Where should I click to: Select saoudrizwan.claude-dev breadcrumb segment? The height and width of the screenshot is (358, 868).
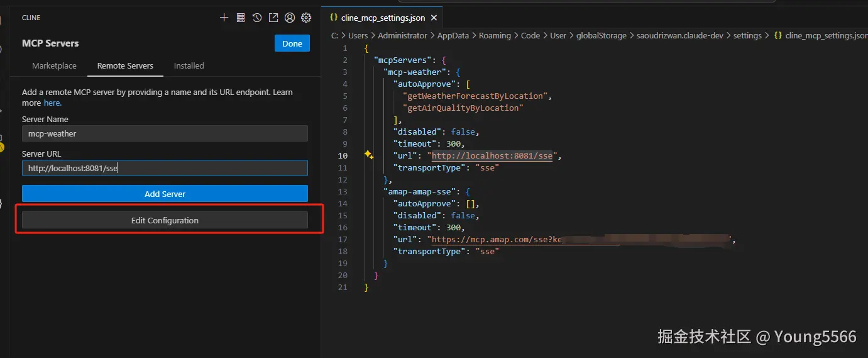pos(680,35)
